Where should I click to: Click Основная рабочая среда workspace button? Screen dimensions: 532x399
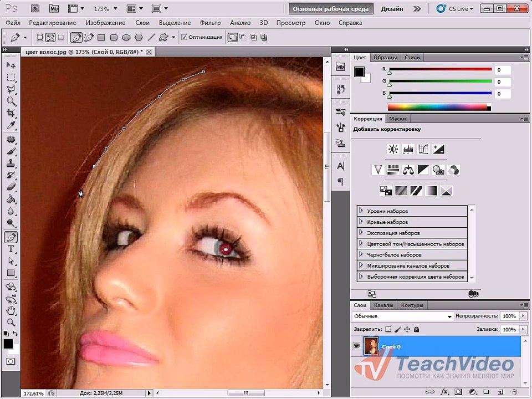point(330,9)
